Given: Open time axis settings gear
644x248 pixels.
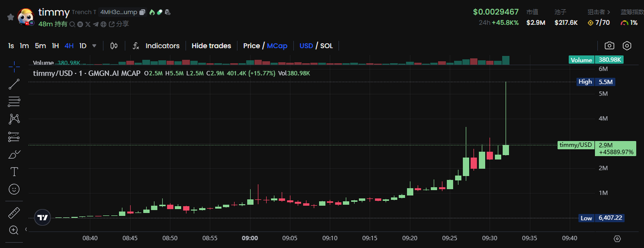Looking at the screenshot, I should [x=617, y=238].
